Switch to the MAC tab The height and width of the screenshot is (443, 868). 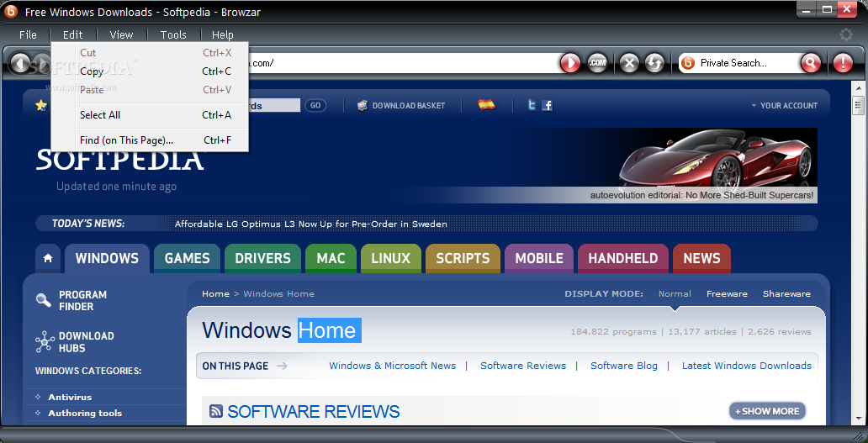[331, 258]
